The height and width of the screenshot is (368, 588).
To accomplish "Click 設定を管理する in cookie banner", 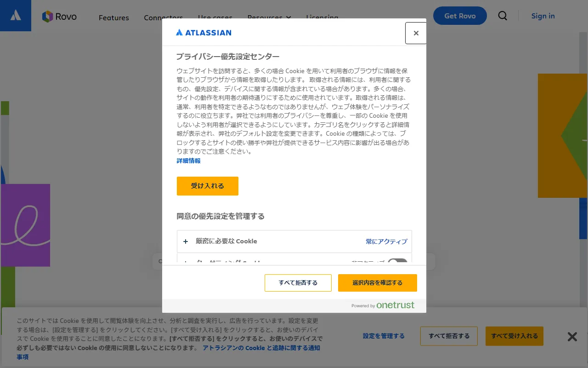I will 384,336.
